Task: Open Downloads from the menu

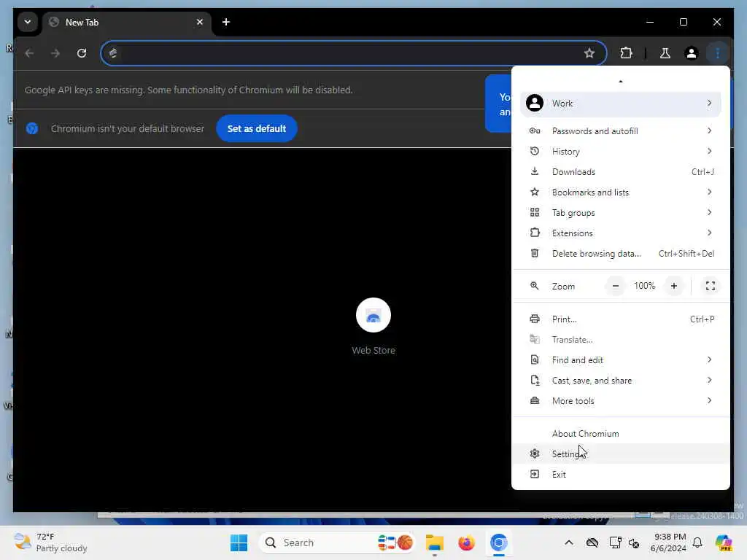Action: [620, 172]
